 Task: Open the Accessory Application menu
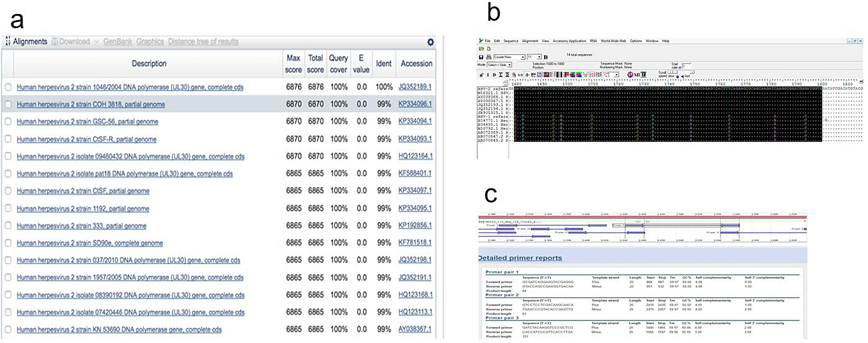click(569, 41)
